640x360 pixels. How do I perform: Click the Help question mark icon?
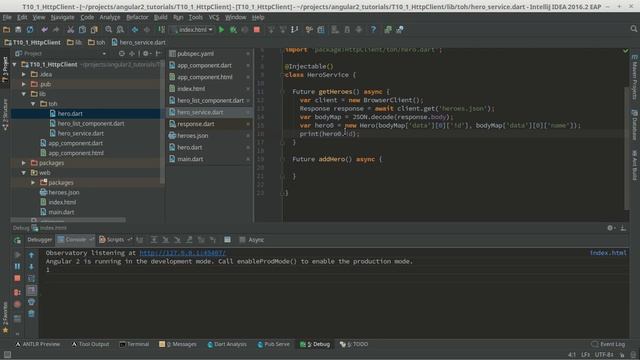point(373,29)
